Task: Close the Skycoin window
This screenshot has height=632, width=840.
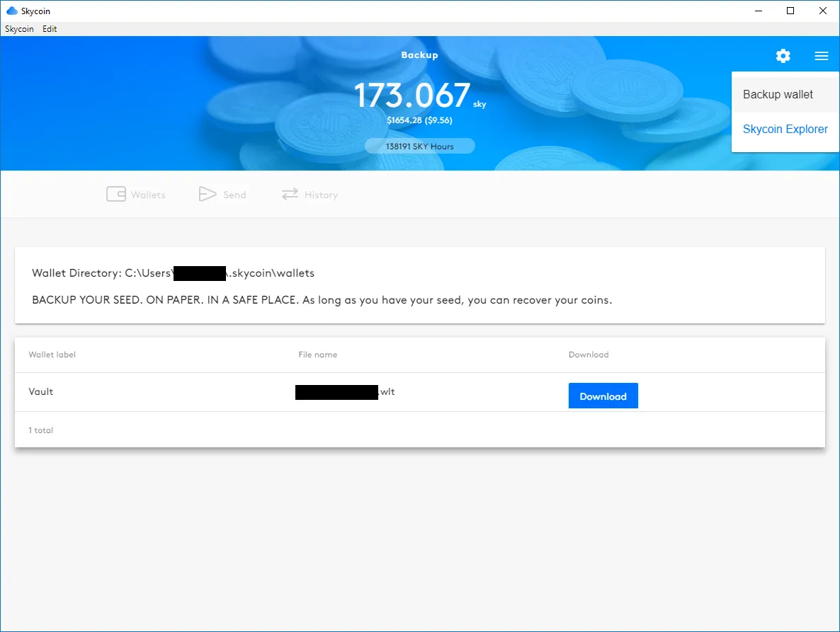Action: [x=823, y=11]
